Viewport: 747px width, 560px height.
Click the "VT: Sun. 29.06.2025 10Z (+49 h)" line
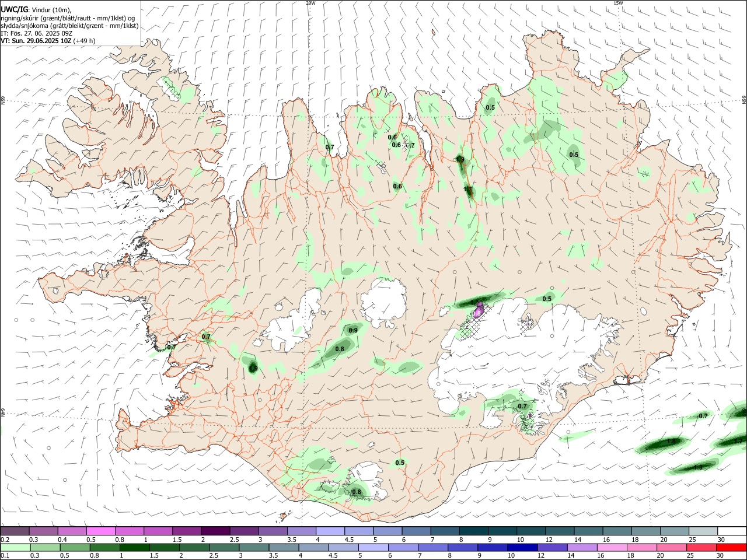(x=48, y=41)
